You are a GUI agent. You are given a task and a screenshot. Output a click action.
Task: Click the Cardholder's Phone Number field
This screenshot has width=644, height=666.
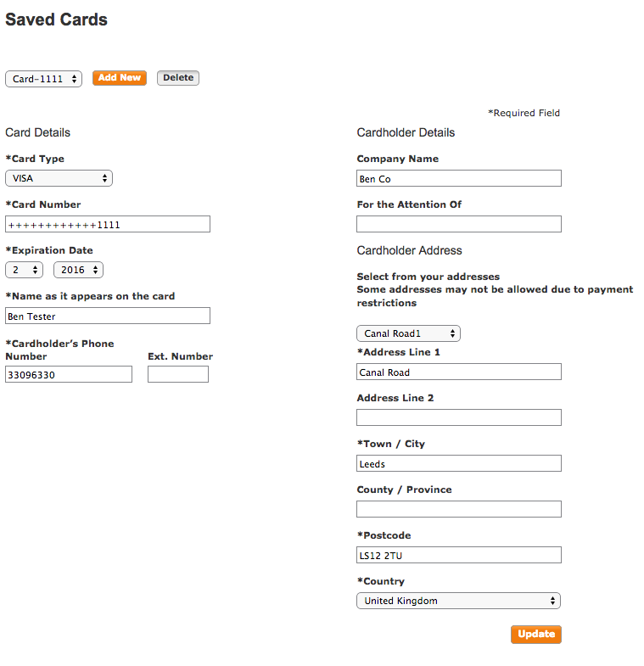[69, 374]
